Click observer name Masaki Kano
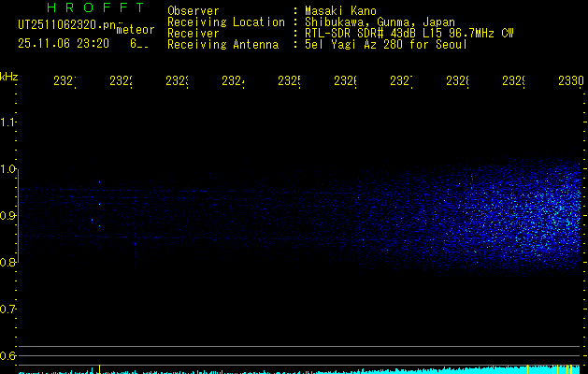 340,11
